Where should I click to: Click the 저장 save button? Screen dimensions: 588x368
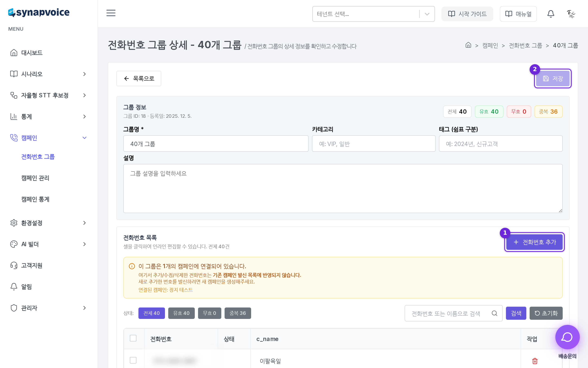pos(553,78)
